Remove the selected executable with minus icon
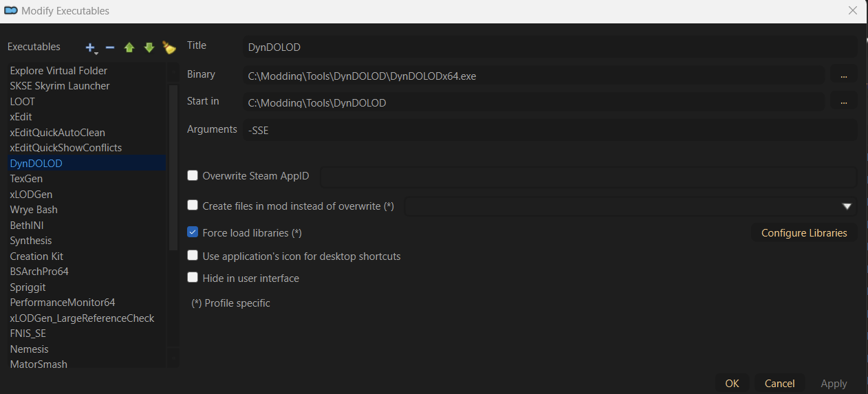868x394 pixels. (x=110, y=47)
